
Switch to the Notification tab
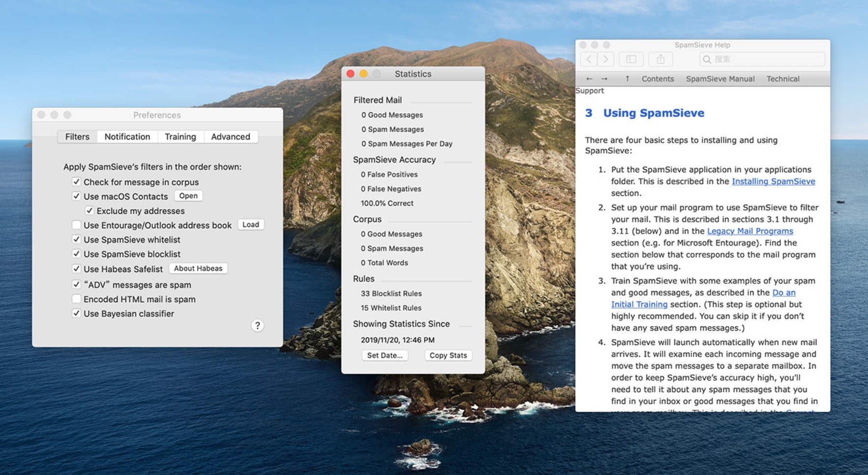pyautogui.click(x=128, y=136)
